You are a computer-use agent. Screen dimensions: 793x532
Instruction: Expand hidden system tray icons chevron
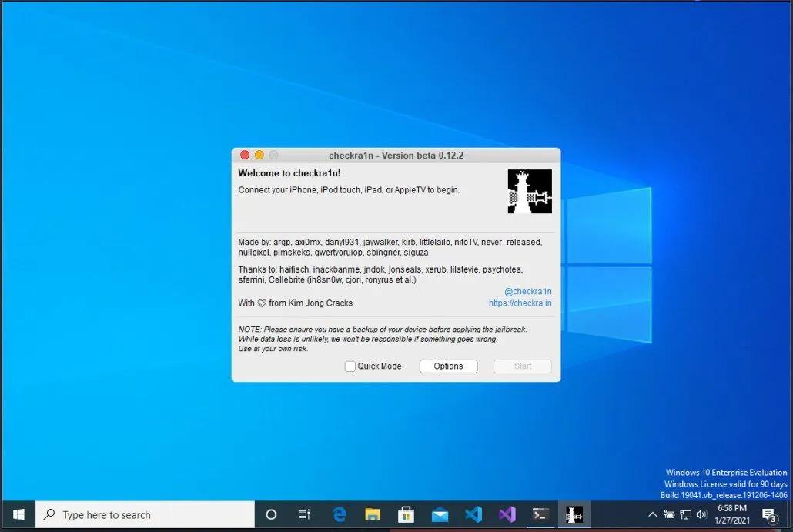point(653,514)
